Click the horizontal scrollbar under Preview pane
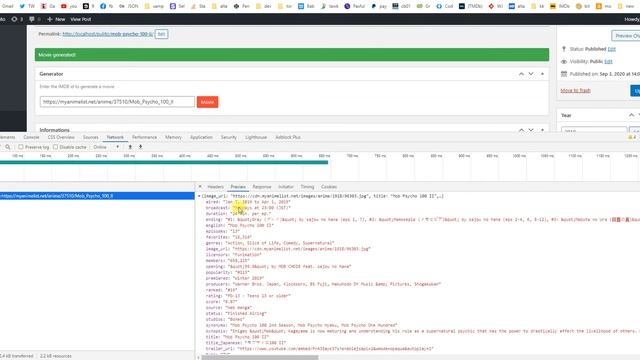 260,358
